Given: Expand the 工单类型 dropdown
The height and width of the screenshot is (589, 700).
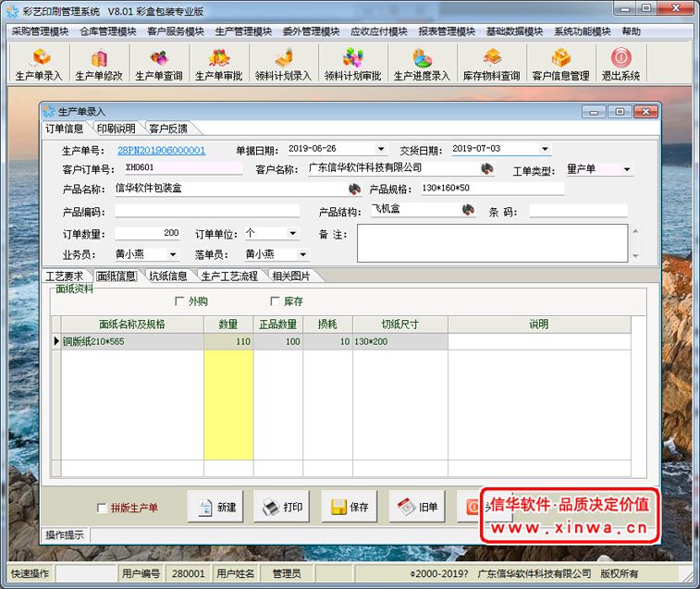Looking at the screenshot, I should click(627, 169).
